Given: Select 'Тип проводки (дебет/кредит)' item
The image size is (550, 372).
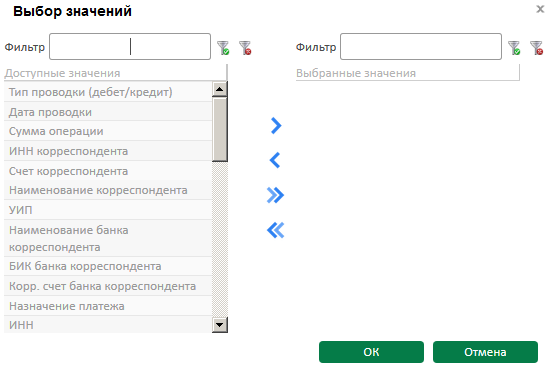Looking at the screenshot, I should [108, 92].
